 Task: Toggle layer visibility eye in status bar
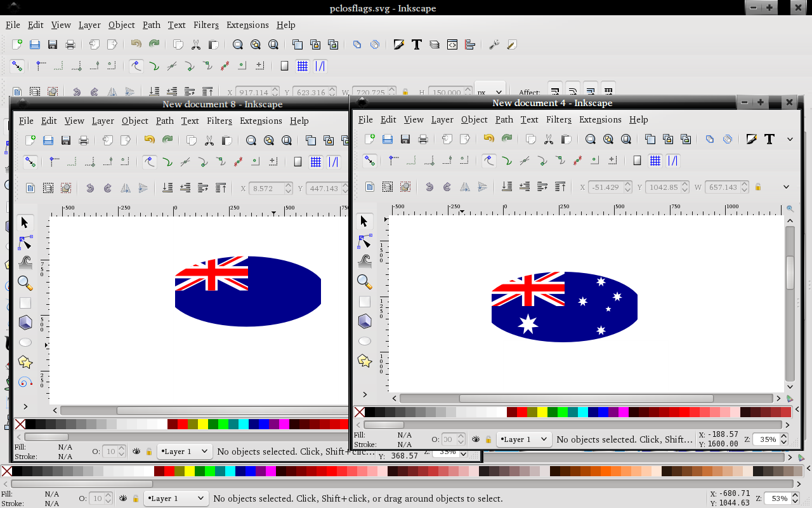coord(123,498)
